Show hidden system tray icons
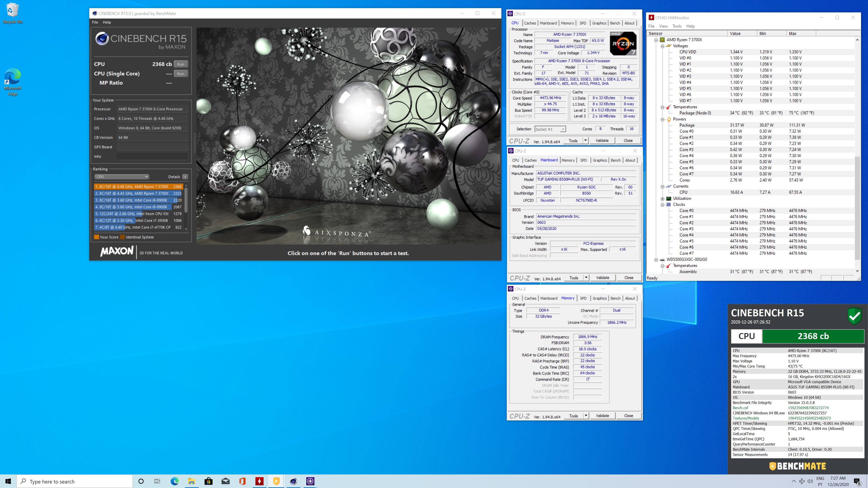Screen dimensions: 868x488 click(794, 481)
